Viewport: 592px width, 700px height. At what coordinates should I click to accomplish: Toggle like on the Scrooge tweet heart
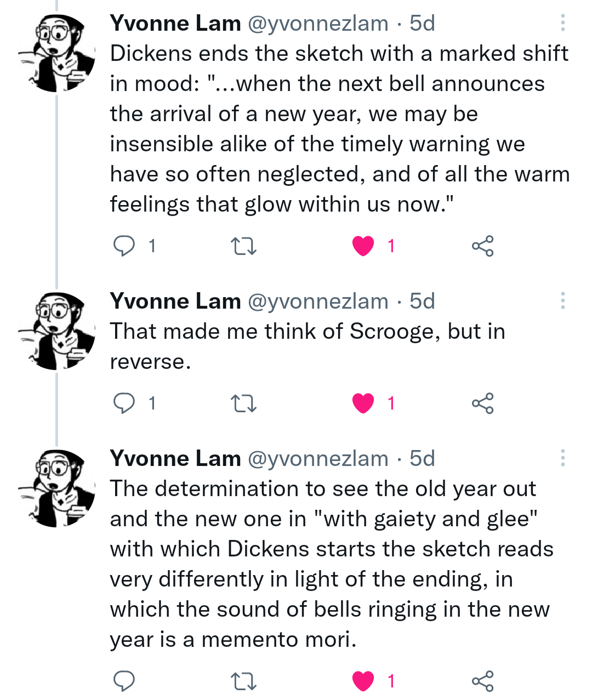[363, 403]
